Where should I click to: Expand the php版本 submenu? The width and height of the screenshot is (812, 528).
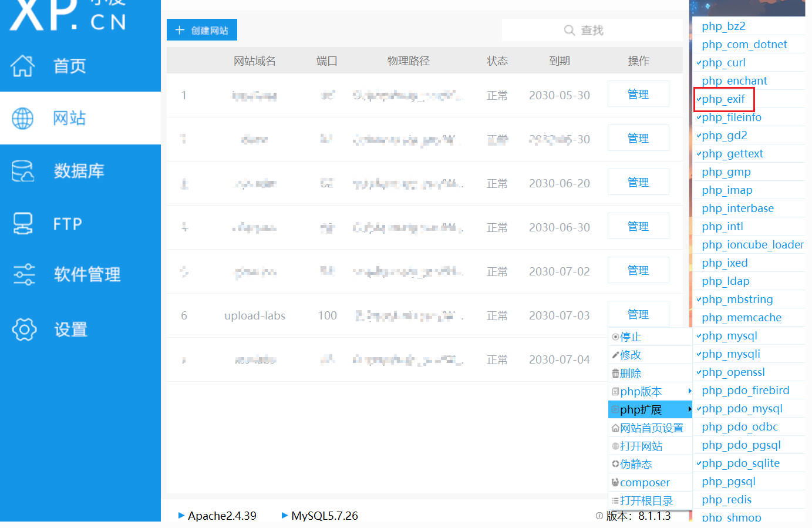pos(649,392)
